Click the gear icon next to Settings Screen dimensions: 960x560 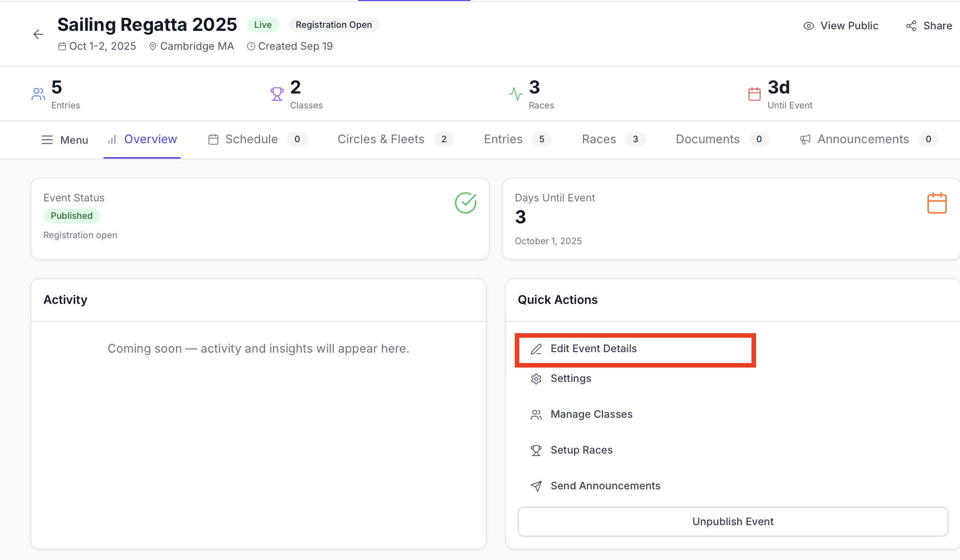tap(536, 379)
